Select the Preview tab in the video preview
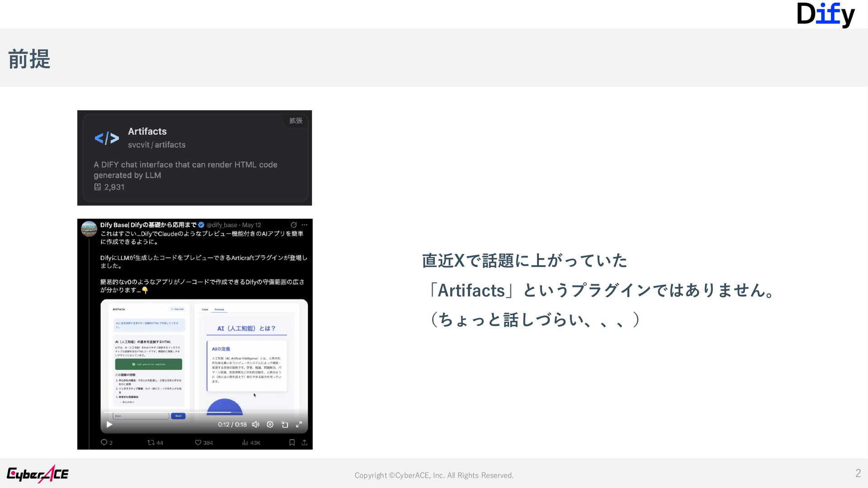 219,310
